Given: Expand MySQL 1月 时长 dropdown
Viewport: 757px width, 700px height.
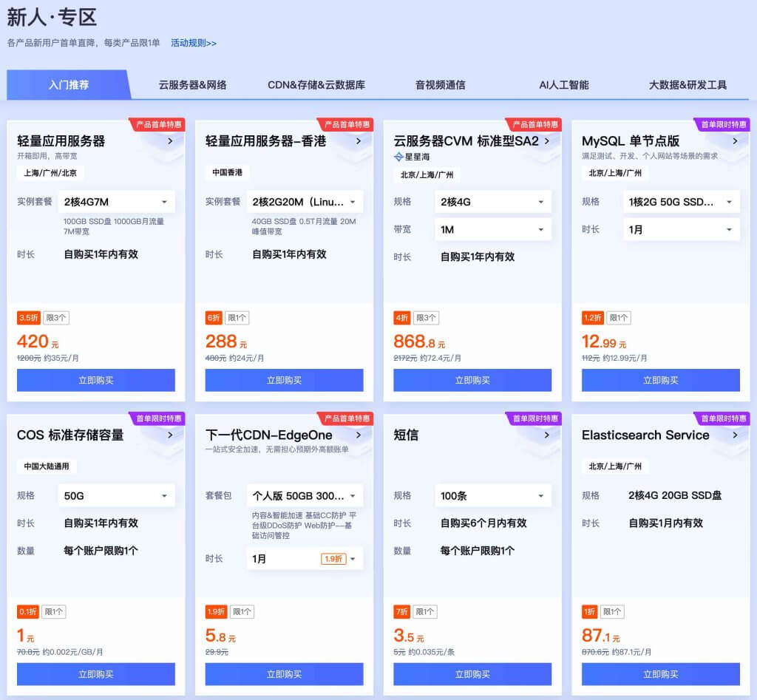Looking at the screenshot, I should [x=682, y=230].
